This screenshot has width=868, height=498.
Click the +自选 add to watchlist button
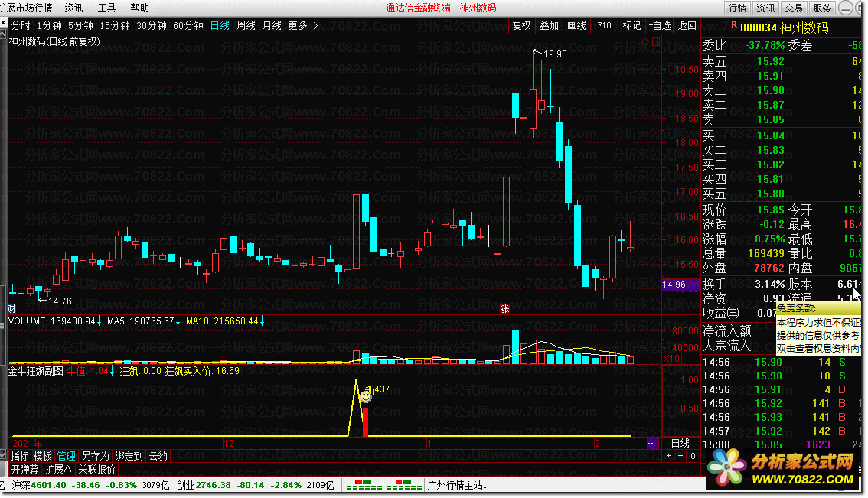[659, 25]
